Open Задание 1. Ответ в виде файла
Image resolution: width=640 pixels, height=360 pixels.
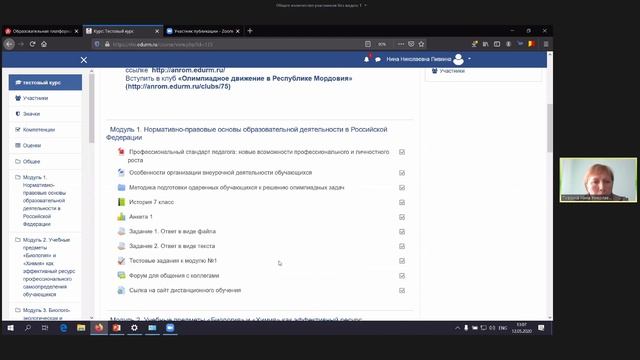coord(172,231)
